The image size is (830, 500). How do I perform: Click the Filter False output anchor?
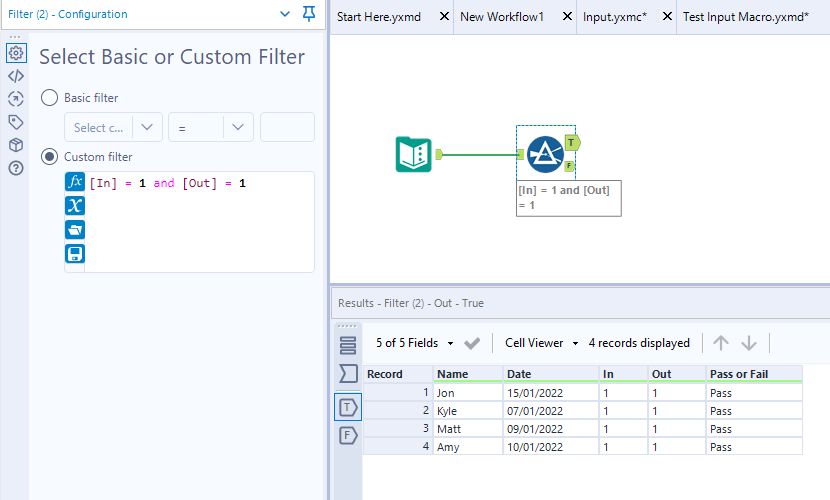(x=569, y=166)
